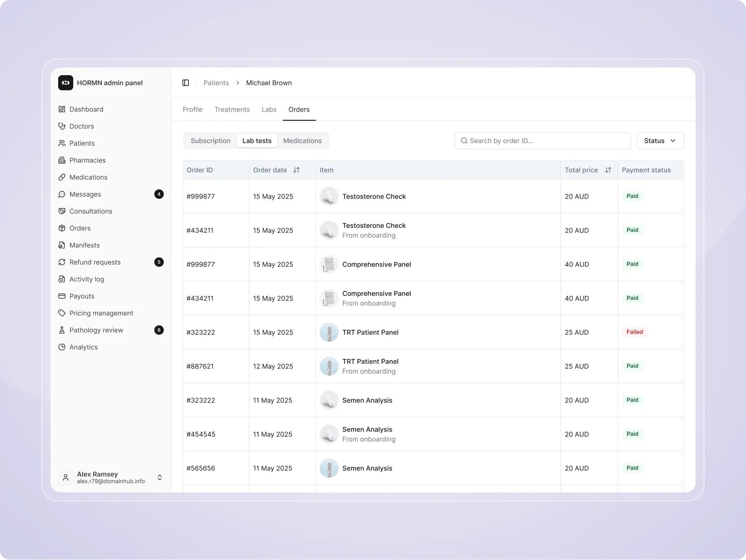The width and height of the screenshot is (746, 560).
Task: Sort table by Order date
Action: pyautogui.click(x=296, y=170)
